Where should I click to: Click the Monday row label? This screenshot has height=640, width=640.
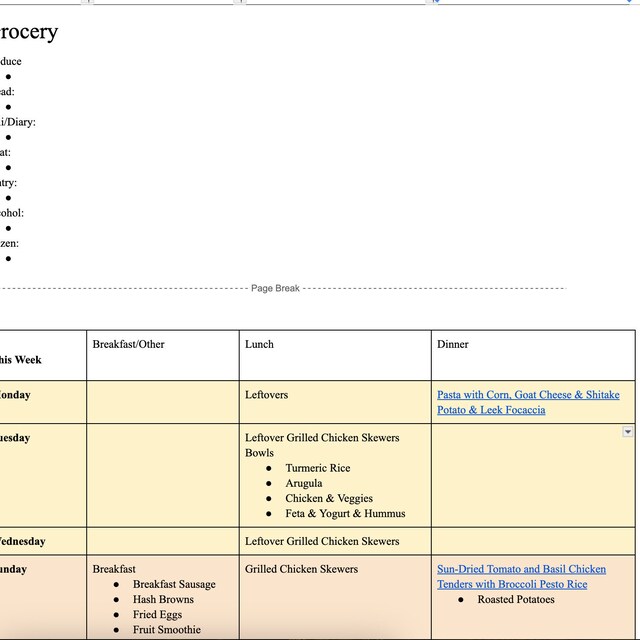pyautogui.click(x=15, y=395)
